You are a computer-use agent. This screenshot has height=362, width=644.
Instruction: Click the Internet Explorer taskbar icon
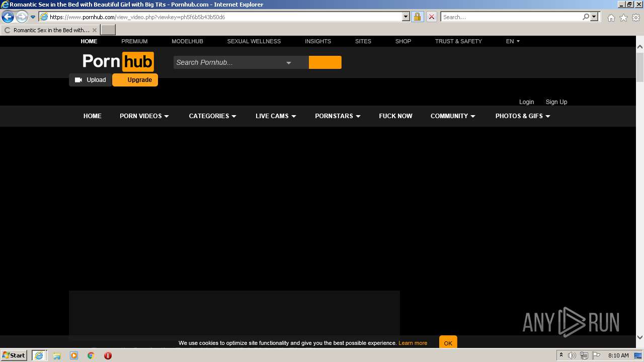coord(39,355)
